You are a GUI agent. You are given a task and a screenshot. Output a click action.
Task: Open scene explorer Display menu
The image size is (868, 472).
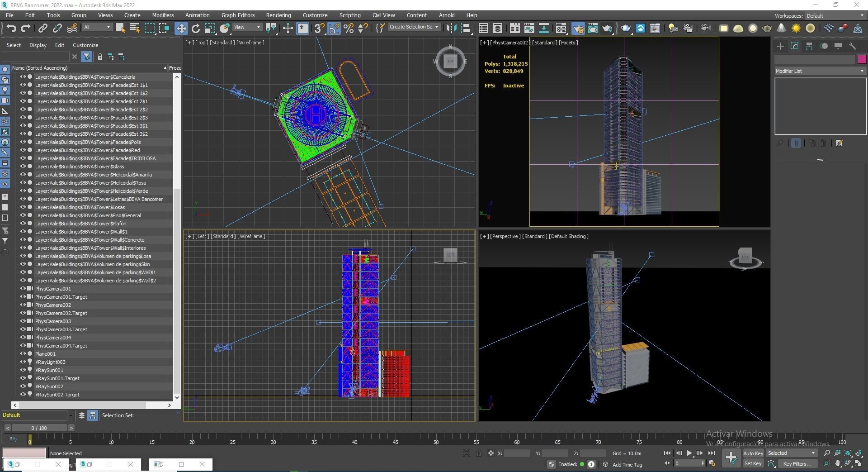[38, 45]
